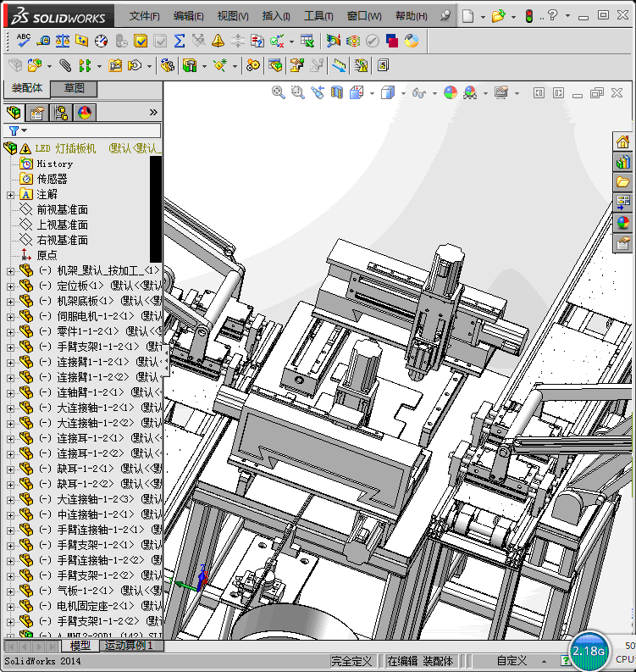Toggle the yellow Check checkbox icon
This screenshot has height=672, width=636.
pyautogui.click(x=141, y=41)
